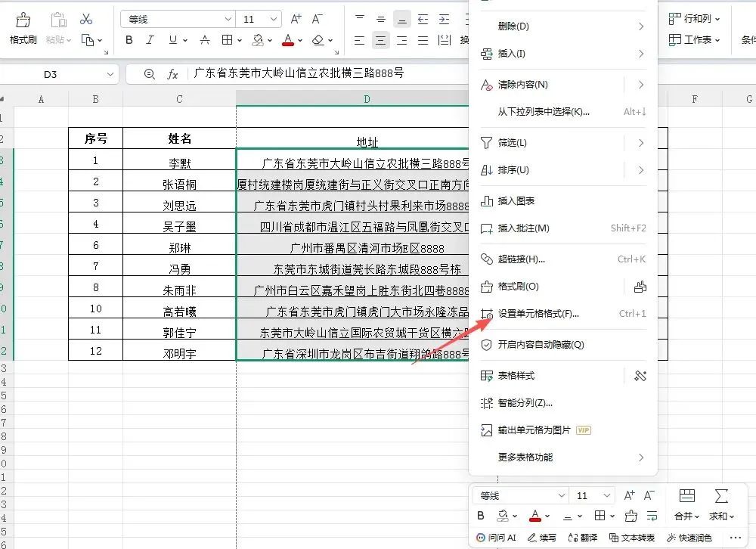Select Middle Align in the ribbon

(381, 20)
